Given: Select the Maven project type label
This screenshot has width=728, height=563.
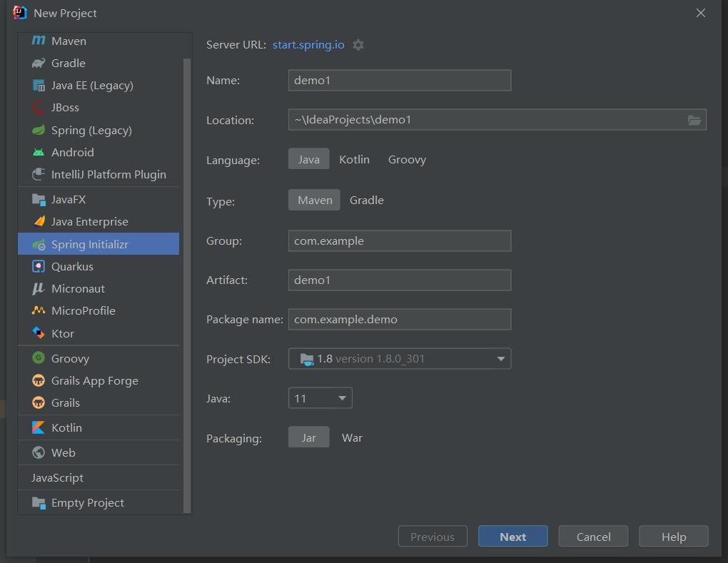Looking at the screenshot, I should click(69, 41).
